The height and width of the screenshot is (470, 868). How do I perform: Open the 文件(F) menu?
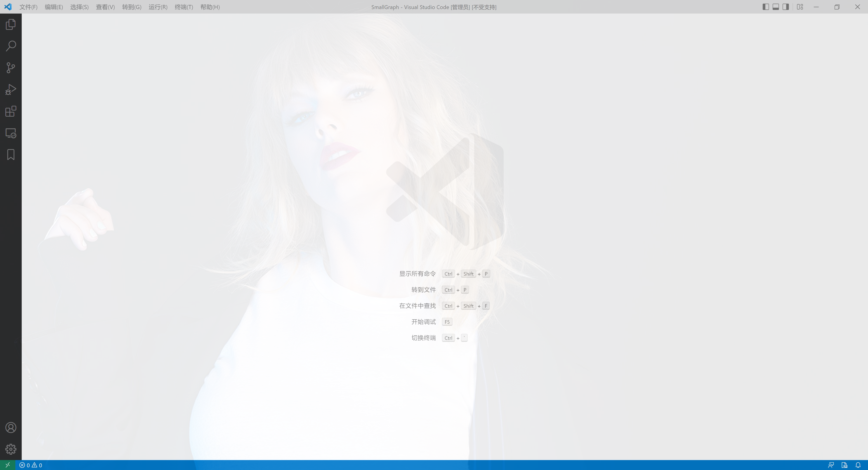pyautogui.click(x=28, y=7)
